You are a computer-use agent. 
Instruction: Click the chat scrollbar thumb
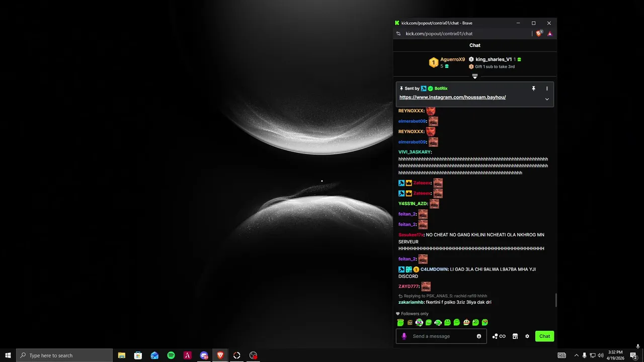(x=556, y=300)
